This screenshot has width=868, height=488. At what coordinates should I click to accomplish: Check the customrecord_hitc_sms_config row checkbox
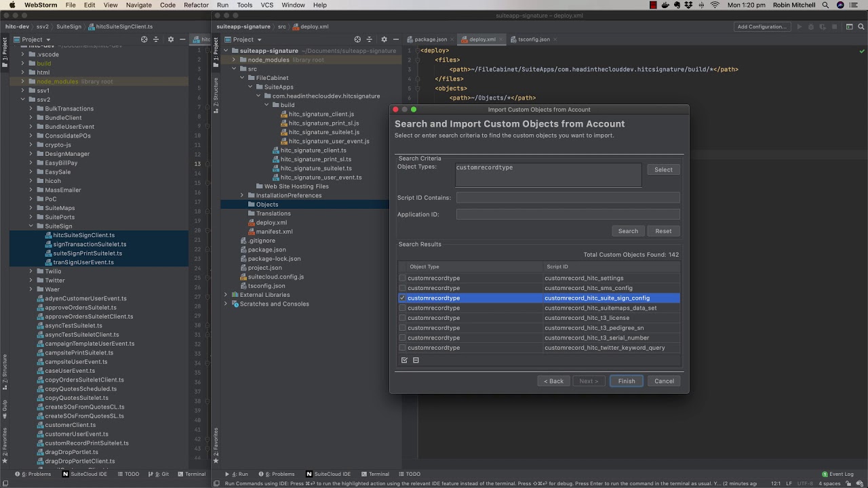pyautogui.click(x=403, y=288)
